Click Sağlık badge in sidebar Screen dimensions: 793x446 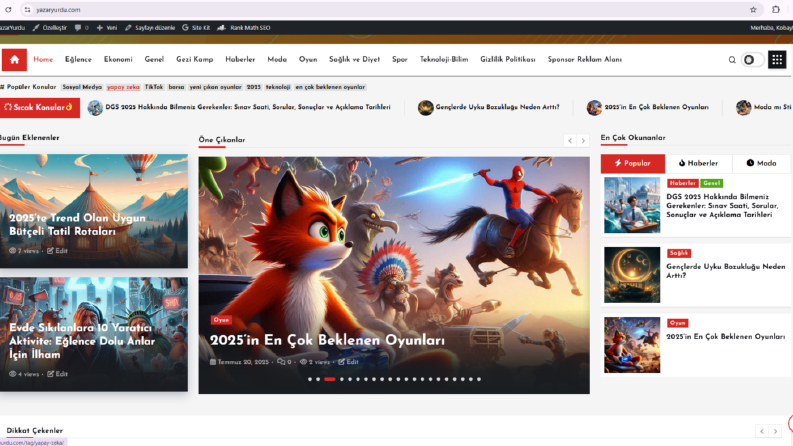point(679,253)
